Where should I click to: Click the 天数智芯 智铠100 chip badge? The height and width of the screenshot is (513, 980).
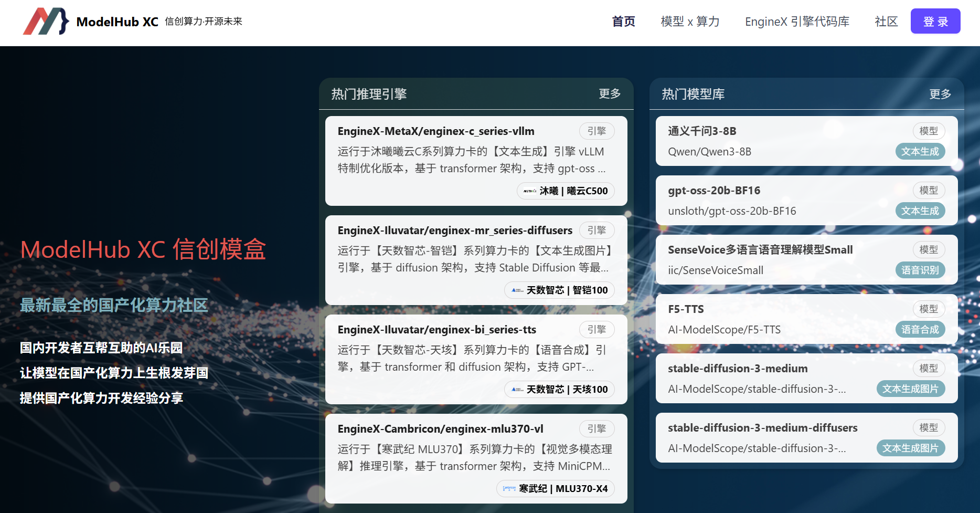[x=559, y=290]
